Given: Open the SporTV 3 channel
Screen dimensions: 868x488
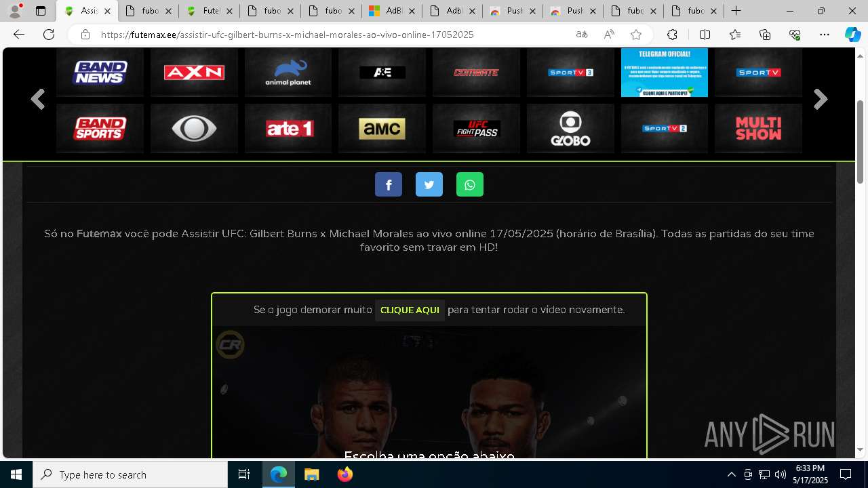Looking at the screenshot, I should (570, 73).
